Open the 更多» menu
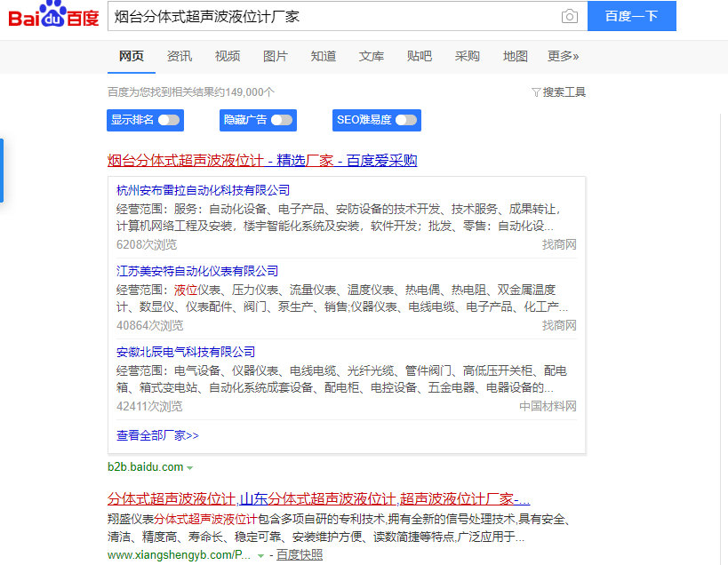This screenshot has height=565, width=728. pos(563,56)
